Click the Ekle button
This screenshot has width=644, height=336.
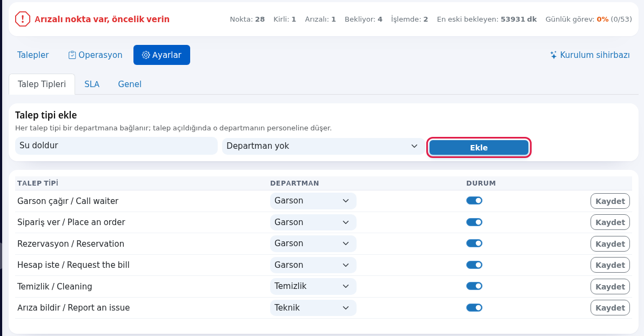[x=479, y=148]
